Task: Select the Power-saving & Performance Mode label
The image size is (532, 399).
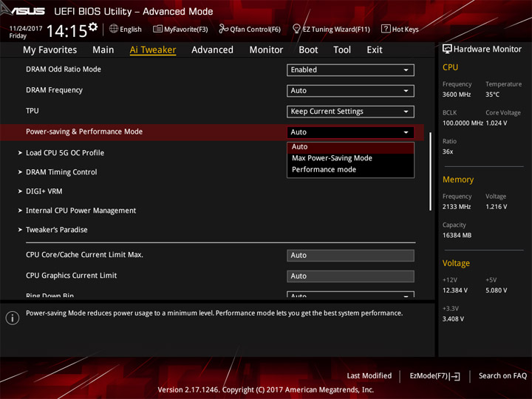Action: 84,132
